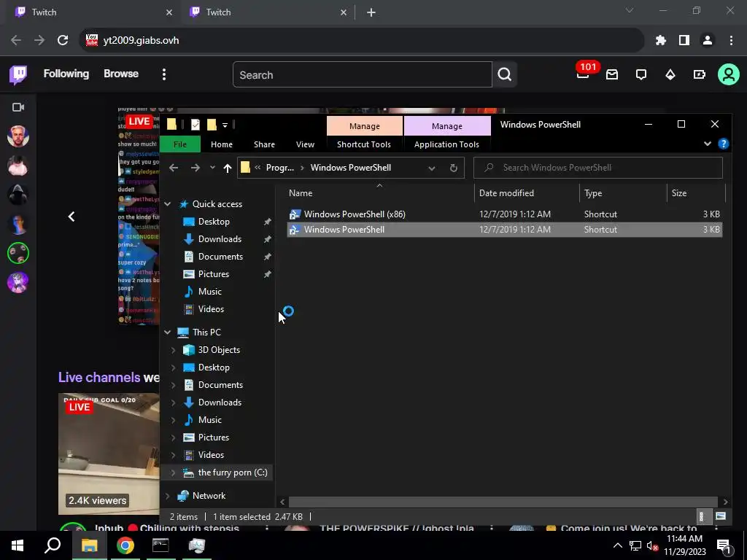Open recent locations dropdown arrow
The height and width of the screenshot is (560, 747).
pos(212,168)
